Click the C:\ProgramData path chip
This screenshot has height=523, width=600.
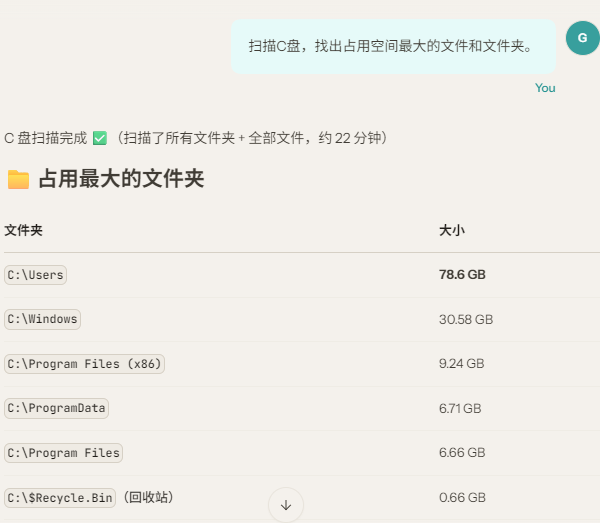(x=57, y=408)
